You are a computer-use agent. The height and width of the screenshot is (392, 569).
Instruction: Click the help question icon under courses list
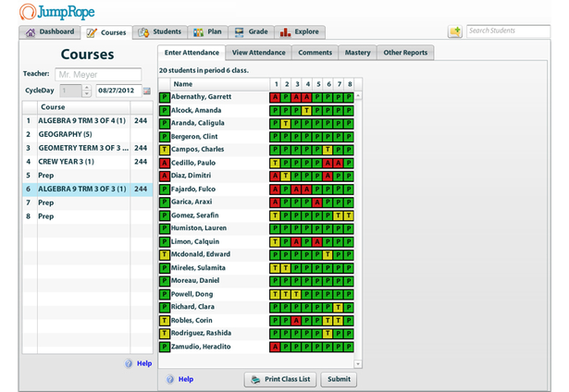[129, 363]
